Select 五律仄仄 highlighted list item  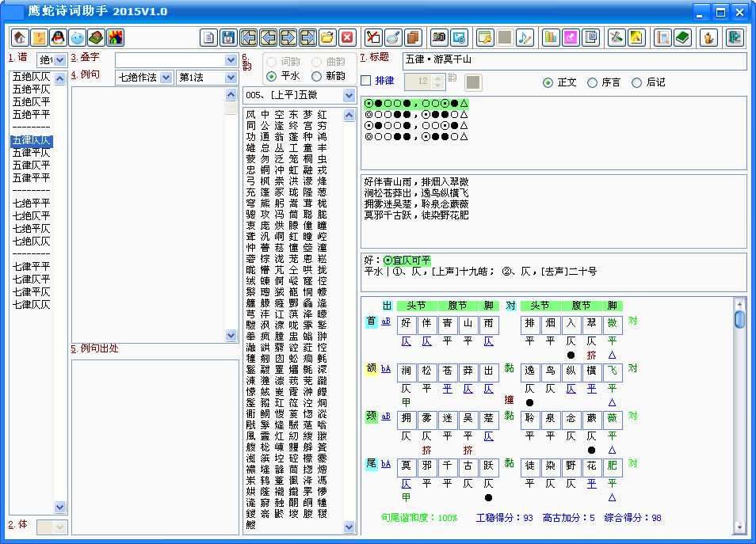pyautogui.click(x=32, y=140)
